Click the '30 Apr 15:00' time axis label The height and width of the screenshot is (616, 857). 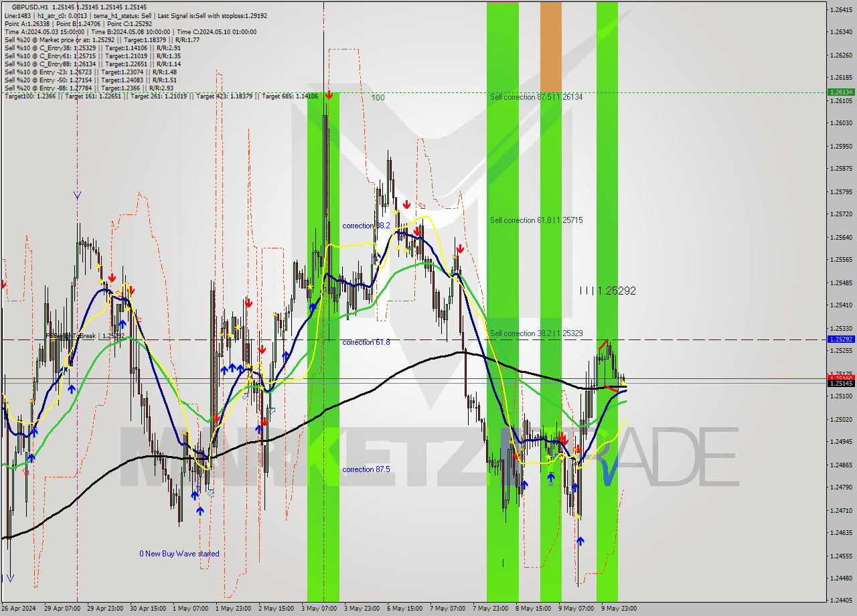point(149,609)
